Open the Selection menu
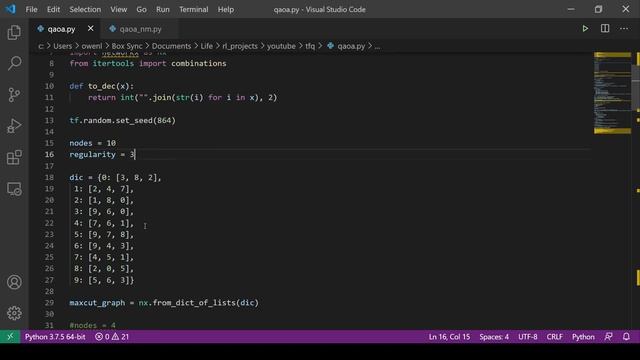This screenshot has height=360, width=640. 85,9
